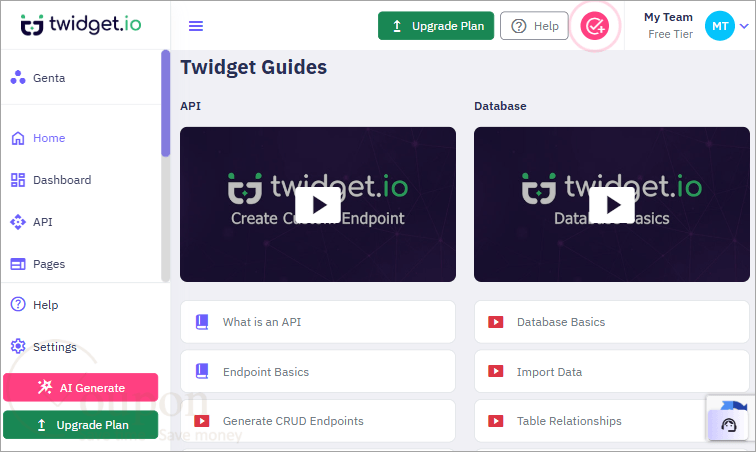
Task: Click the Twidget Guides heading
Action: point(254,67)
